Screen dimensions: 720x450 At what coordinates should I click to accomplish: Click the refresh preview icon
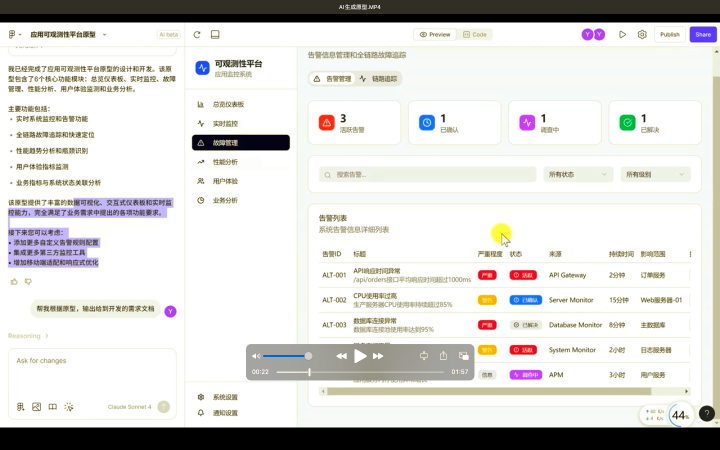tap(198, 34)
